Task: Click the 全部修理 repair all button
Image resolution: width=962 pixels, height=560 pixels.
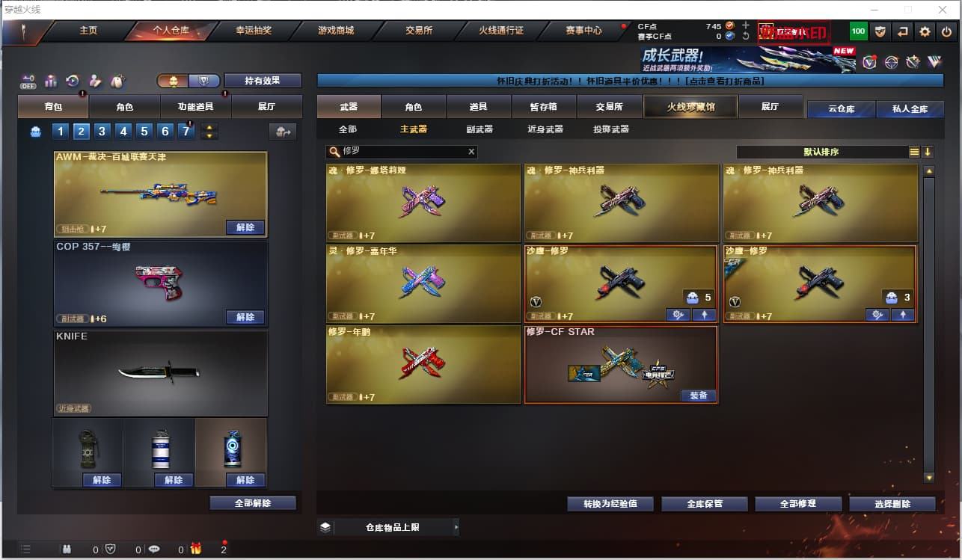Action: point(798,504)
